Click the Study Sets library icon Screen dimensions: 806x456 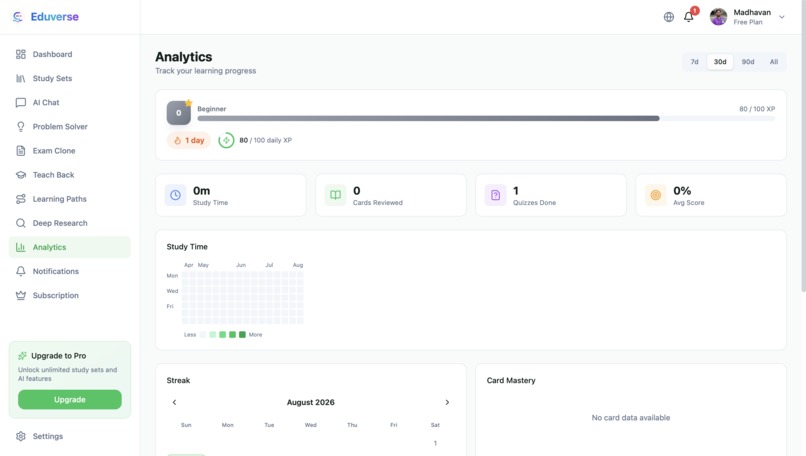pyautogui.click(x=21, y=78)
